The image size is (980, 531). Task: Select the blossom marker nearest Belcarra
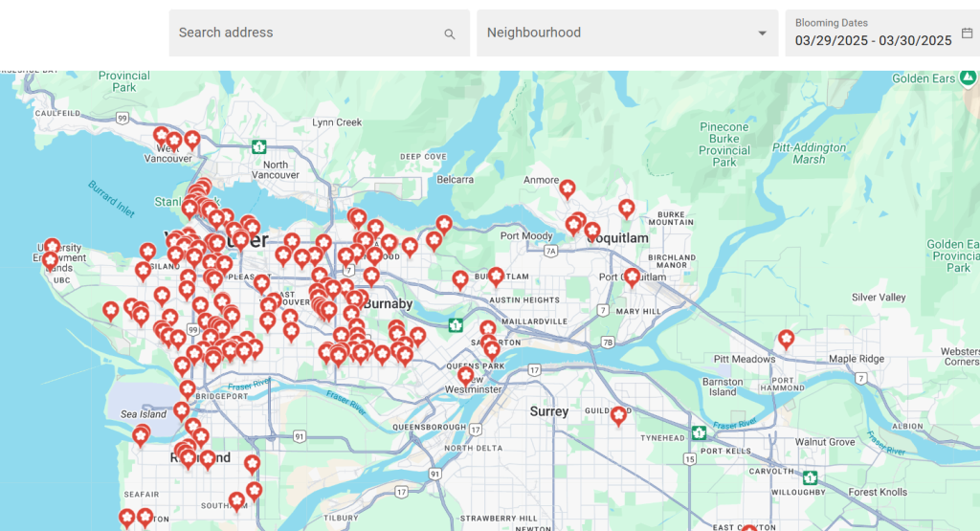point(444,224)
